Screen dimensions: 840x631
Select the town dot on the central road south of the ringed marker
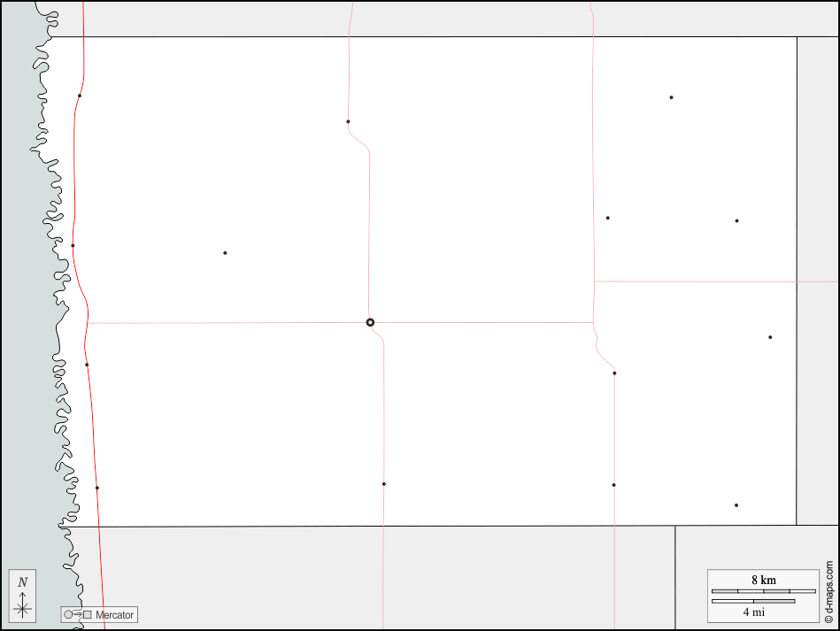click(383, 484)
